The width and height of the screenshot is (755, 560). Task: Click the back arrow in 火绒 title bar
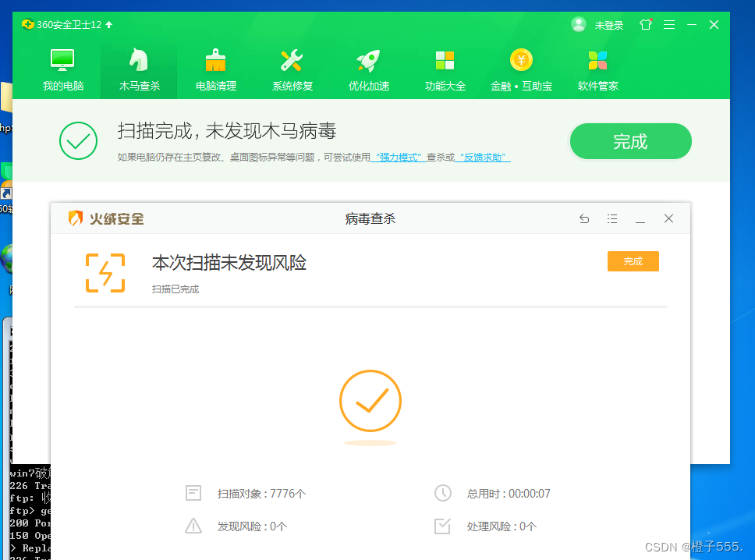(584, 219)
